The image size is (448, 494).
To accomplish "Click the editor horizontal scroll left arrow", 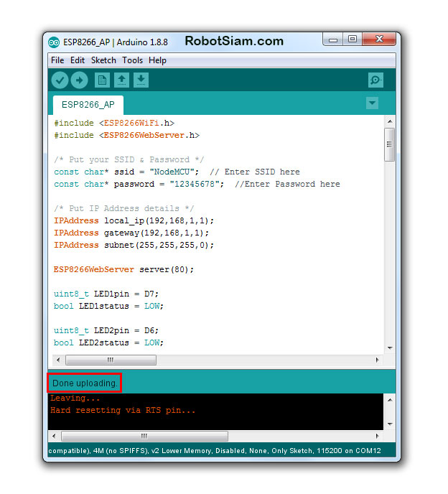I will [x=58, y=360].
